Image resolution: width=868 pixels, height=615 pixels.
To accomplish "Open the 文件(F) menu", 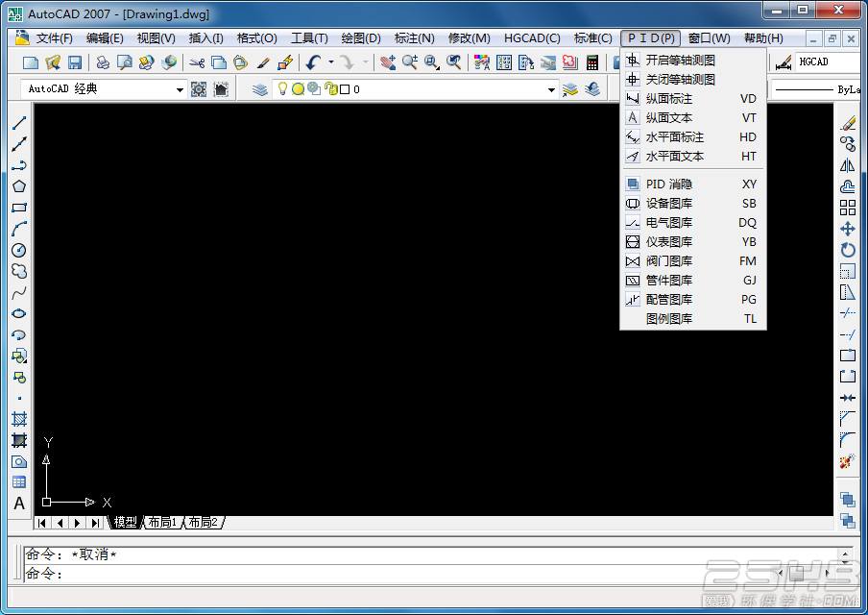I will pyautogui.click(x=54, y=38).
